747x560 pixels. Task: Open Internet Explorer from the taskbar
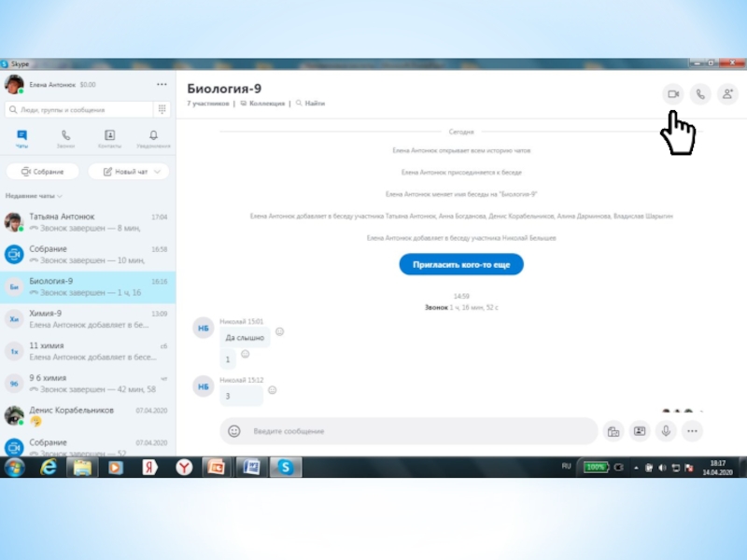(x=49, y=468)
